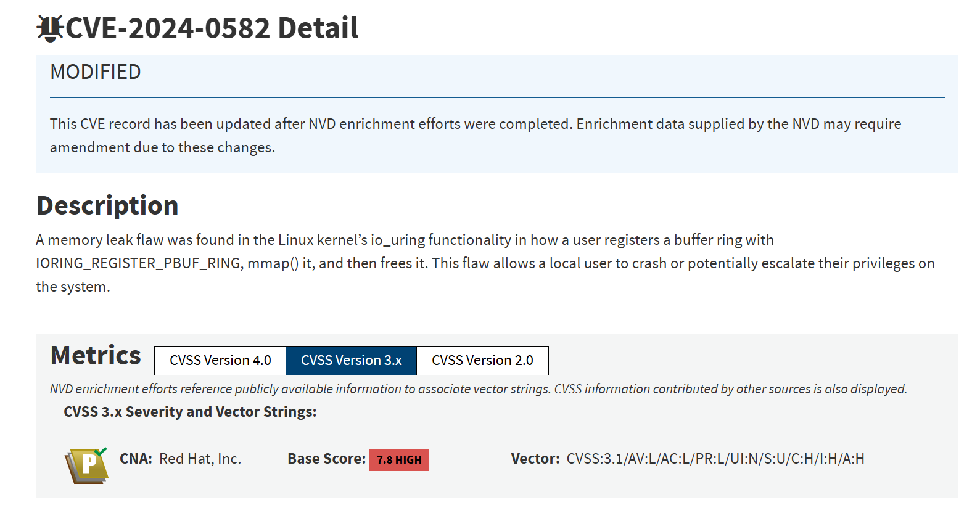
Task: Click the Red Hat, Inc. CNA name
Action: pyautogui.click(x=200, y=459)
